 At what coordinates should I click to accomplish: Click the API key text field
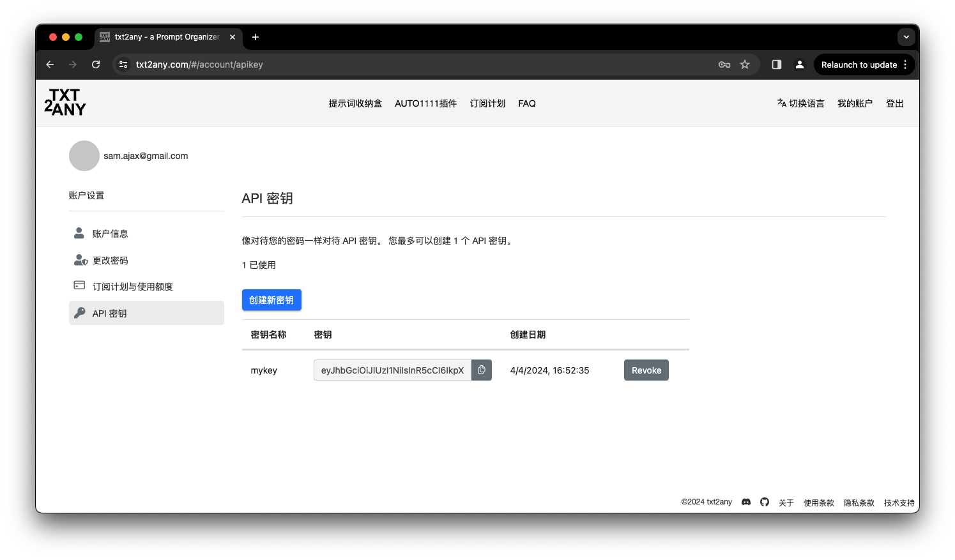pos(392,370)
